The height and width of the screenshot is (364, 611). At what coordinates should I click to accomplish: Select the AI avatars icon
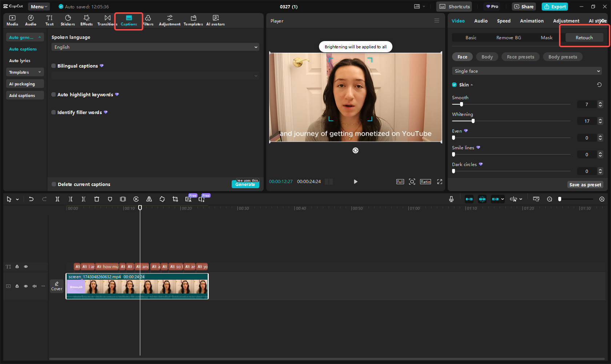point(215,20)
